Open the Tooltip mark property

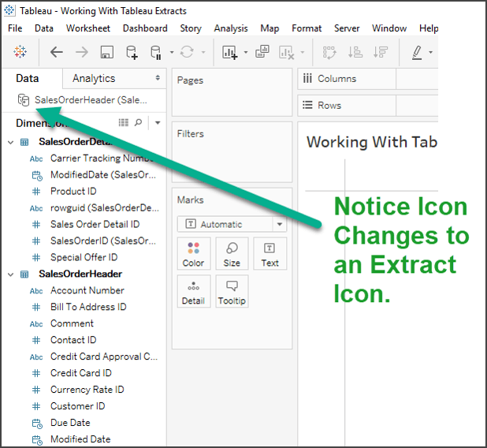pyautogui.click(x=232, y=291)
